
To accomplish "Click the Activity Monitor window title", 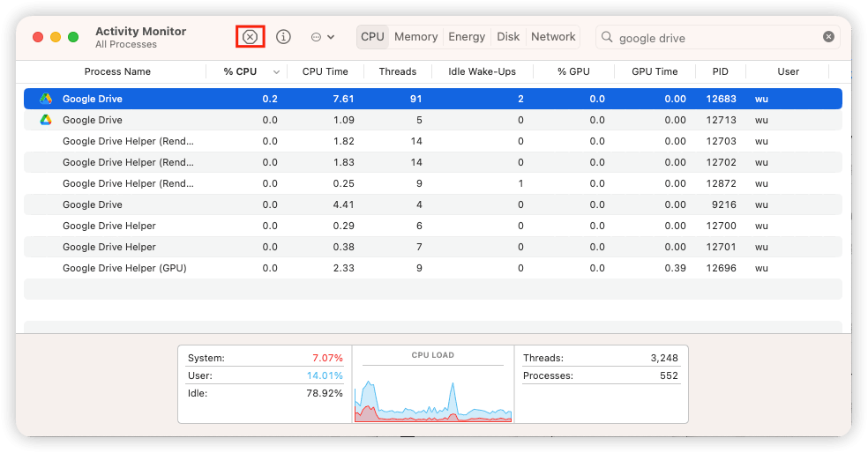I will tap(140, 32).
